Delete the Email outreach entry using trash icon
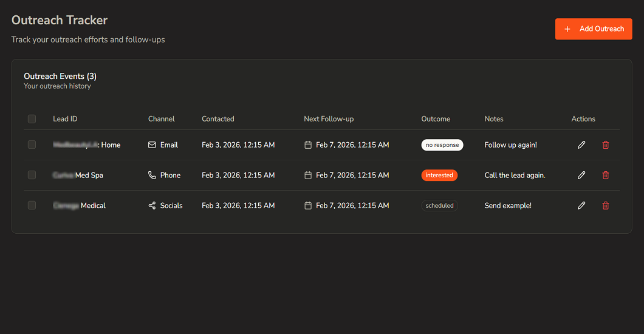This screenshot has height=334, width=644. (605, 145)
